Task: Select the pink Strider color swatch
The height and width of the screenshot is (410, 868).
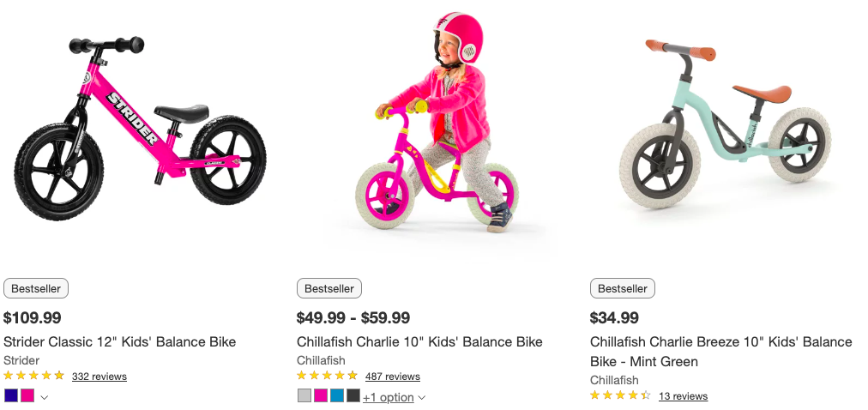Action: [x=27, y=395]
